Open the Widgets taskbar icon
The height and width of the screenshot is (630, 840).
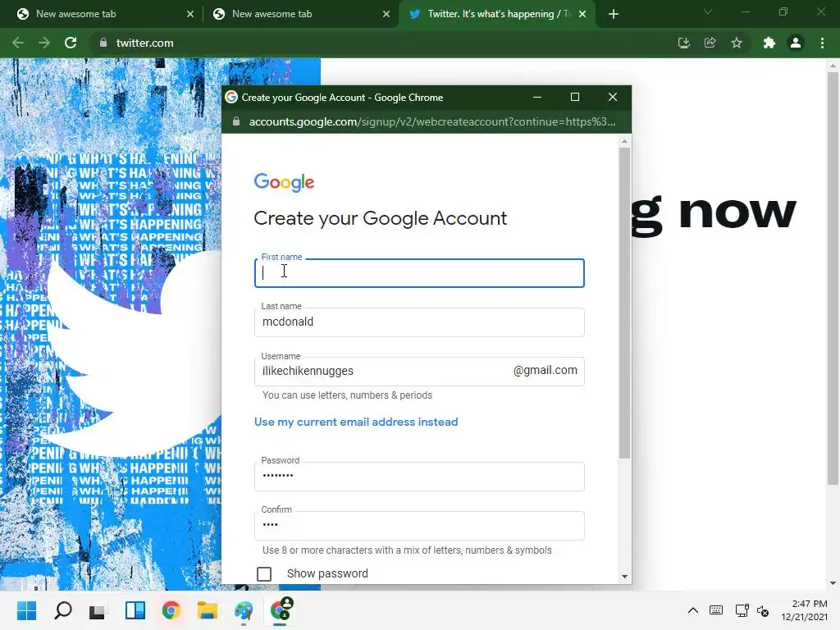pyautogui.click(x=135, y=610)
